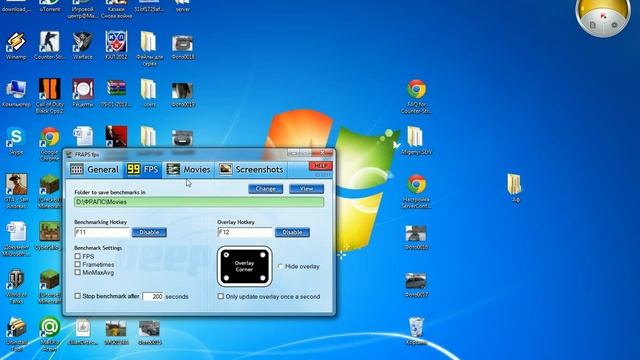The width and height of the screenshot is (640, 360).
Task: Open the Screenshots tab in Fraps
Action: coord(251,169)
